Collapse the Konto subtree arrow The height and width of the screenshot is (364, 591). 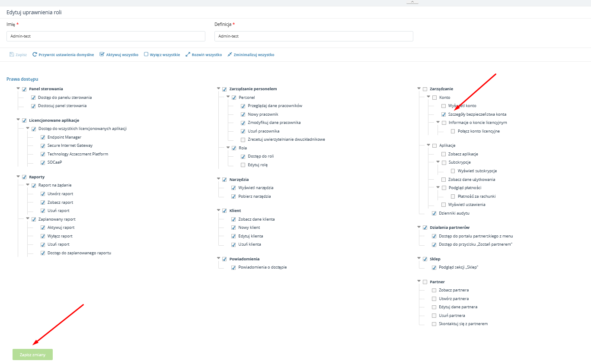click(428, 97)
